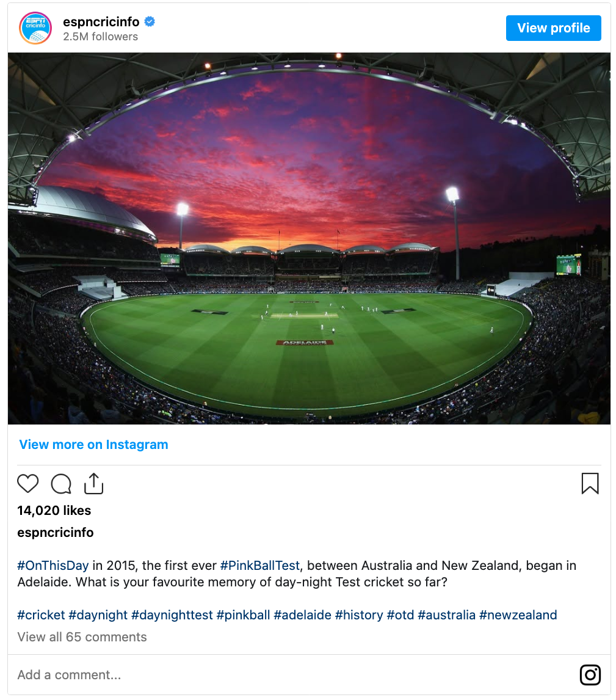Viewport: 616px width, 700px height.
Task: Open comments via speech bubble icon
Action: 61,484
